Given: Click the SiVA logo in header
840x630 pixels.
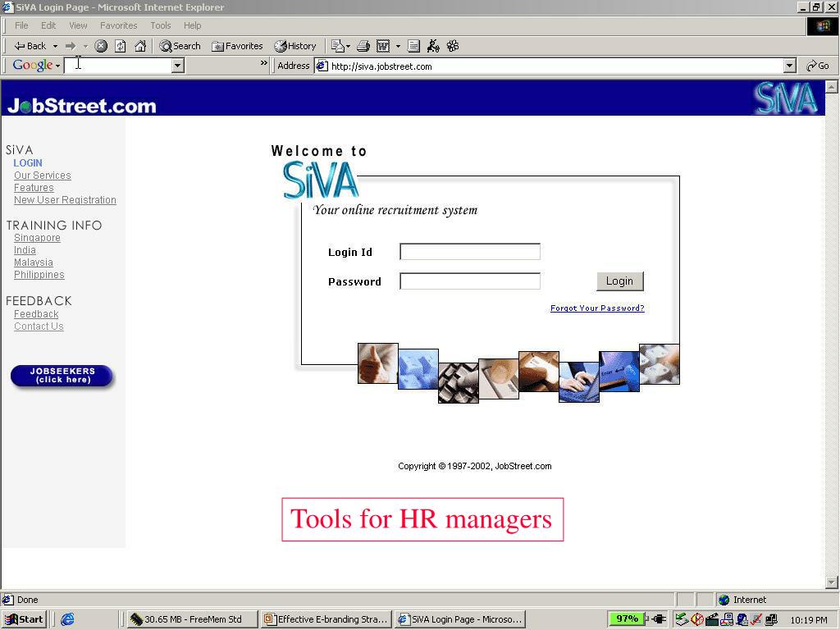Looking at the screenshot, I should point(786,98).
